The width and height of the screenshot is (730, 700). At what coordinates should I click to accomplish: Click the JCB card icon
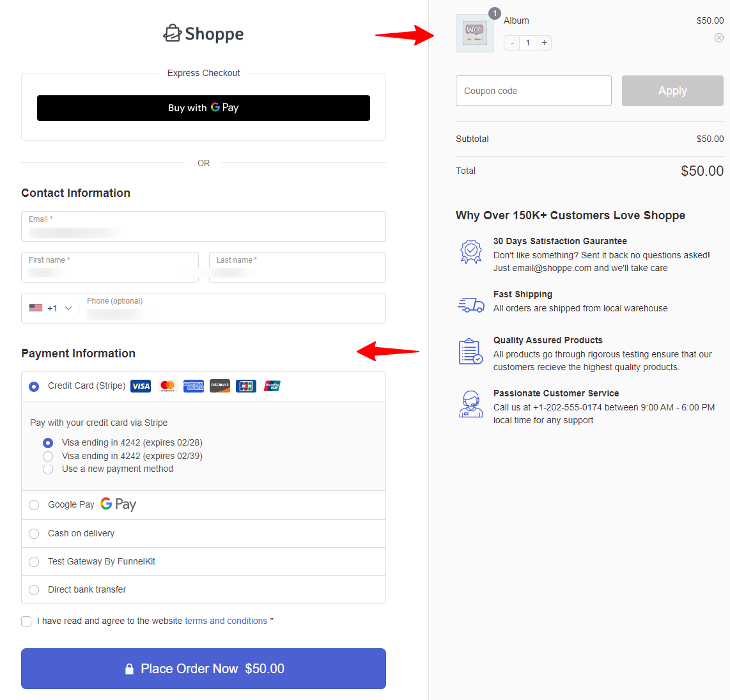coord(246,386)
